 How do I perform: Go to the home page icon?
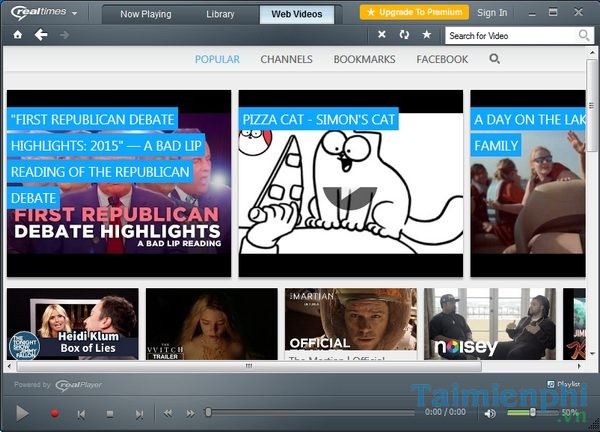pos(18,35)
